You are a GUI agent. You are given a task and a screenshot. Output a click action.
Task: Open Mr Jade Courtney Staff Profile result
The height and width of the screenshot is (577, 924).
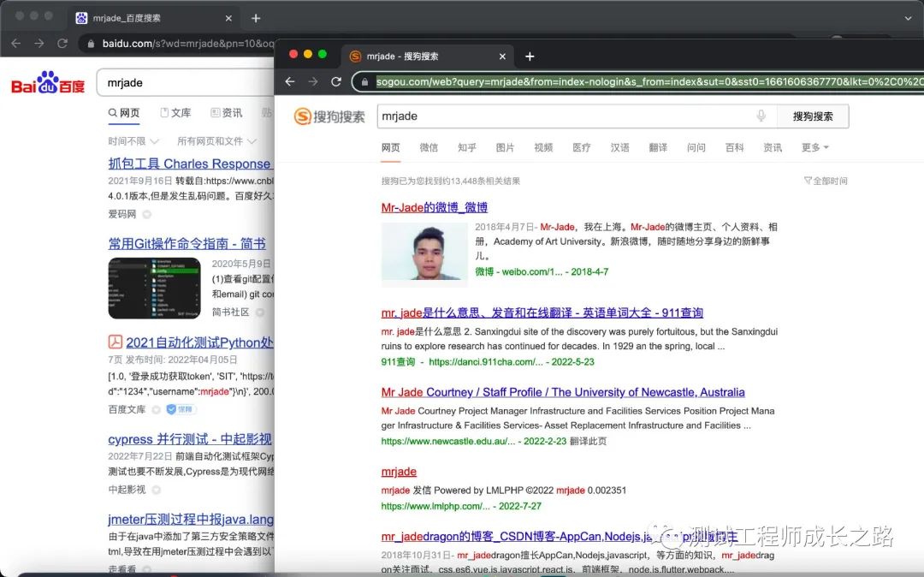pos(563,393)
